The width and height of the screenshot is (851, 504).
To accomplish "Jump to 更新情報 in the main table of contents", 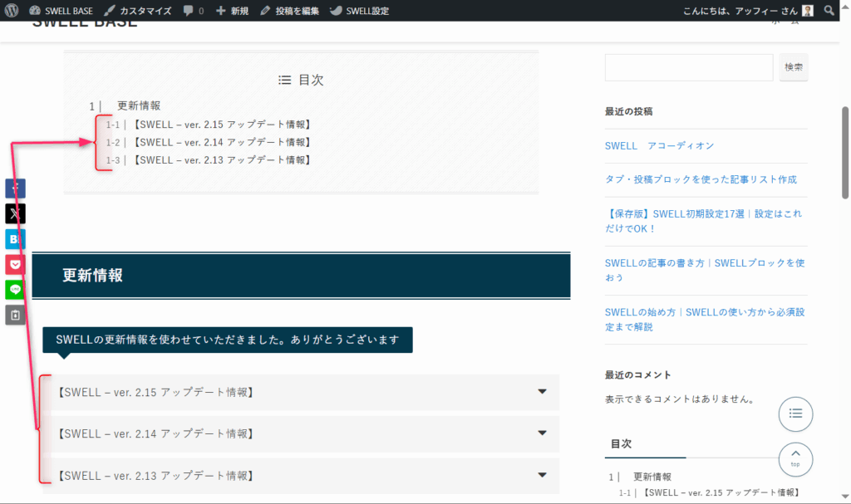I will [x=139, y=105].
